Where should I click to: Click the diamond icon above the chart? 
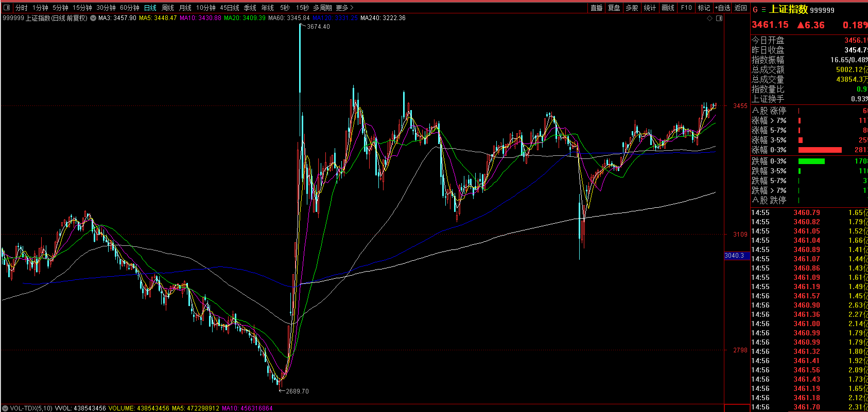[x=709, y=18]
